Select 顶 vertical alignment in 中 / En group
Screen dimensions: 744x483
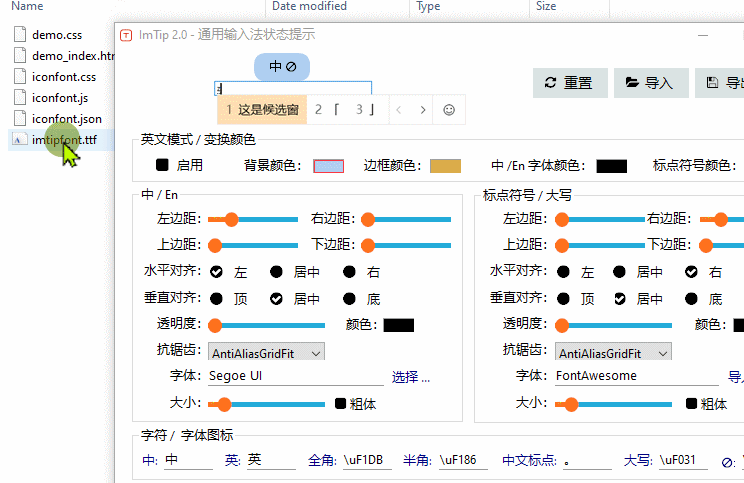click(x=216, y=299)
